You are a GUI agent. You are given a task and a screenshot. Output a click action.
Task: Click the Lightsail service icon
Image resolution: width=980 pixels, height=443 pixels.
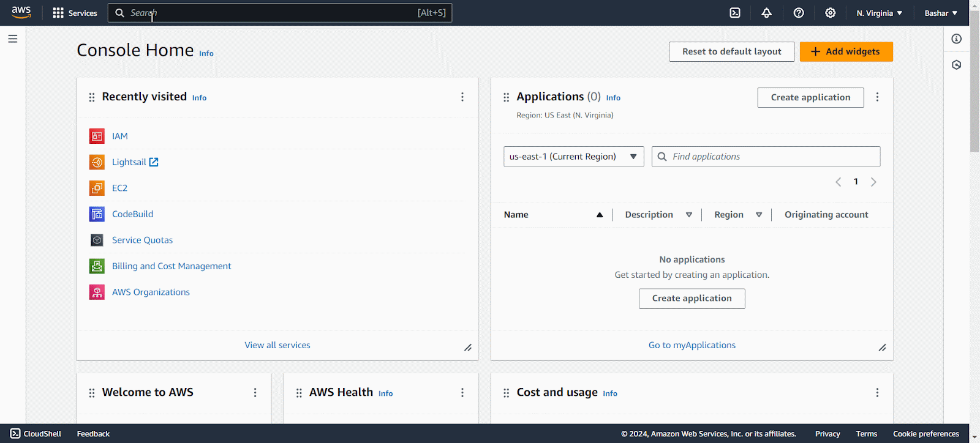pos(97,162)
